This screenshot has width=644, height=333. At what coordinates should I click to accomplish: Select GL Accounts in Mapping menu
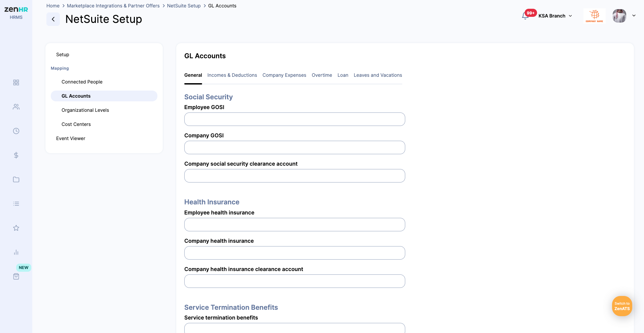click(x=104, y=96)
